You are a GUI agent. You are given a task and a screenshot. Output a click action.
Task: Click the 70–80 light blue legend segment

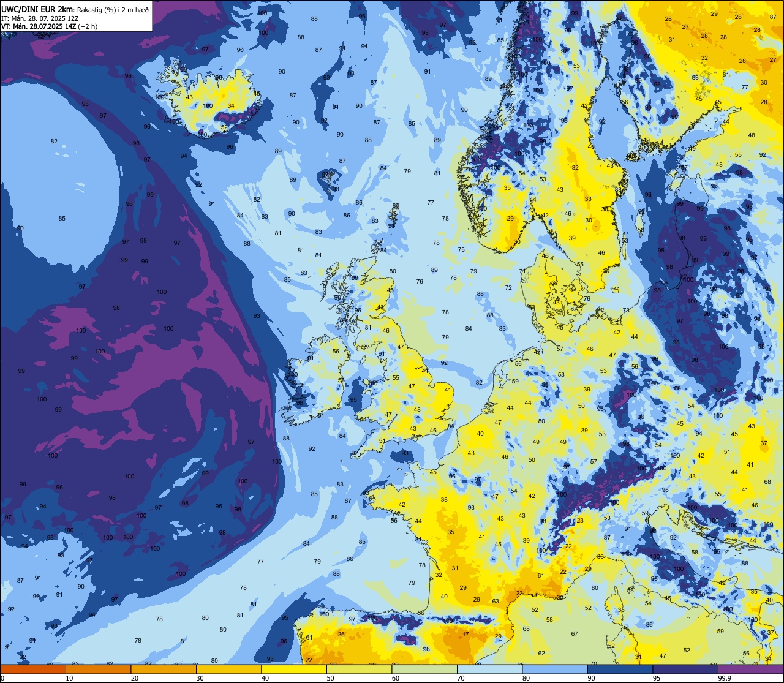(489, 669)
